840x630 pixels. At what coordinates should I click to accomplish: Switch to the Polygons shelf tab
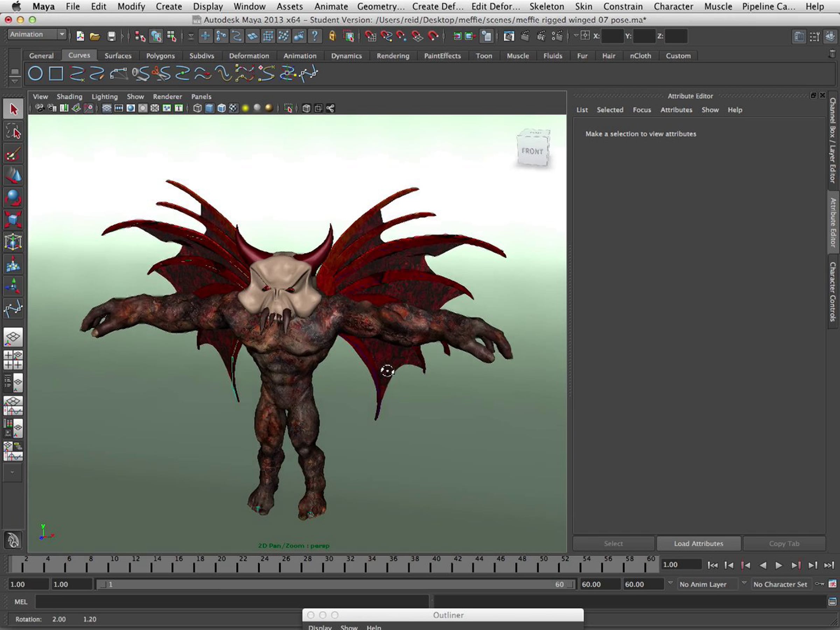[x=160, y=56]
